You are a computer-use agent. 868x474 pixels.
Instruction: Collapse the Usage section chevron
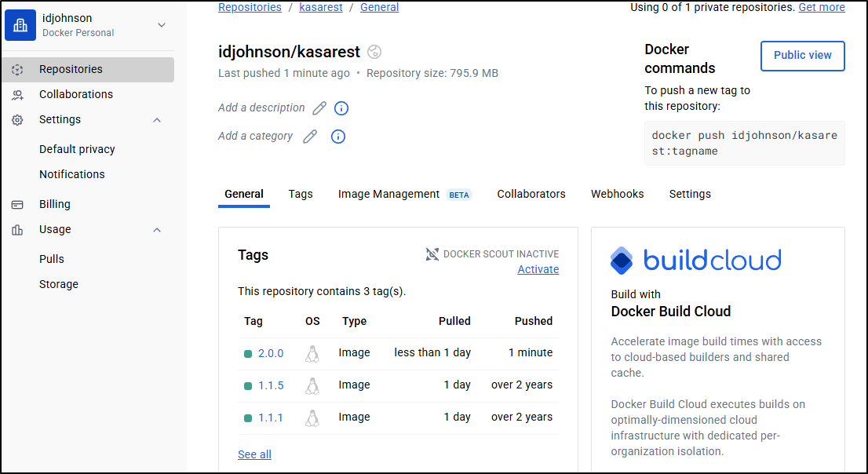157,230
